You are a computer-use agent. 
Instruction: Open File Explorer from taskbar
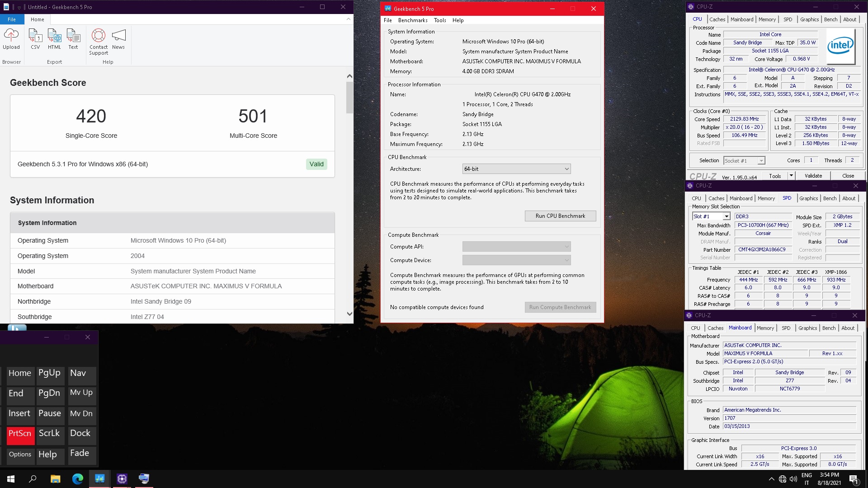click(x=55, y=479)
